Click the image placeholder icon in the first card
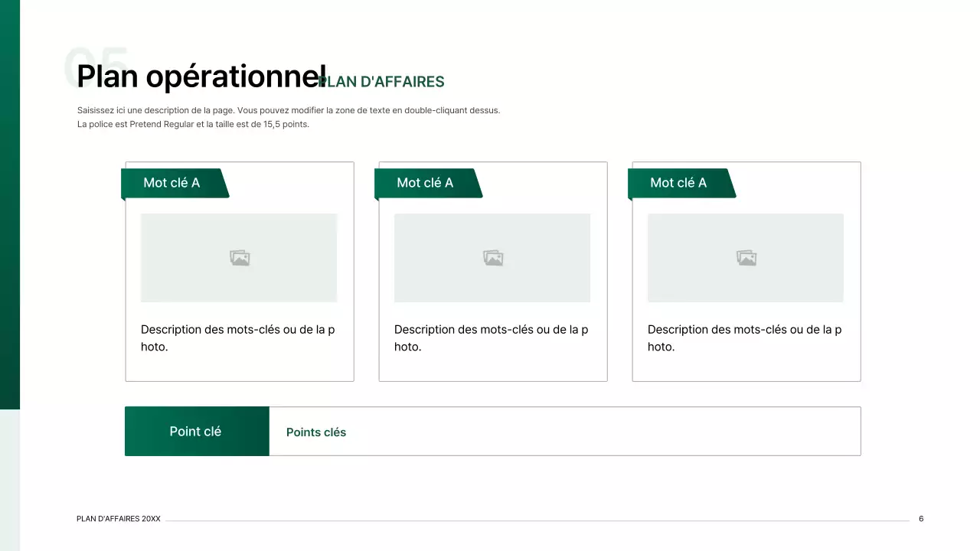980x551 pixels. tap(239, 258)
